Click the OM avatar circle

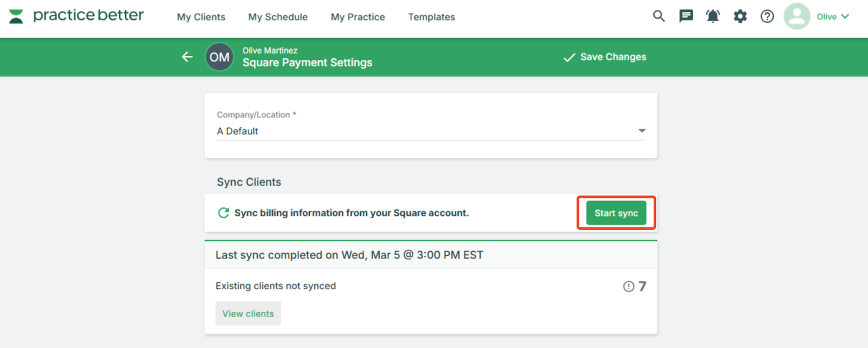(x=219, y=57)
